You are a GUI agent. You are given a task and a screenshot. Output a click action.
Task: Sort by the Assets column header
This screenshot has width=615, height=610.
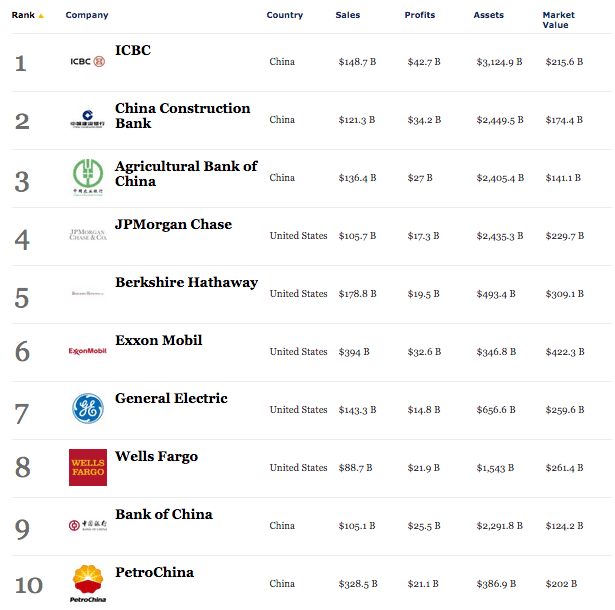488,15
